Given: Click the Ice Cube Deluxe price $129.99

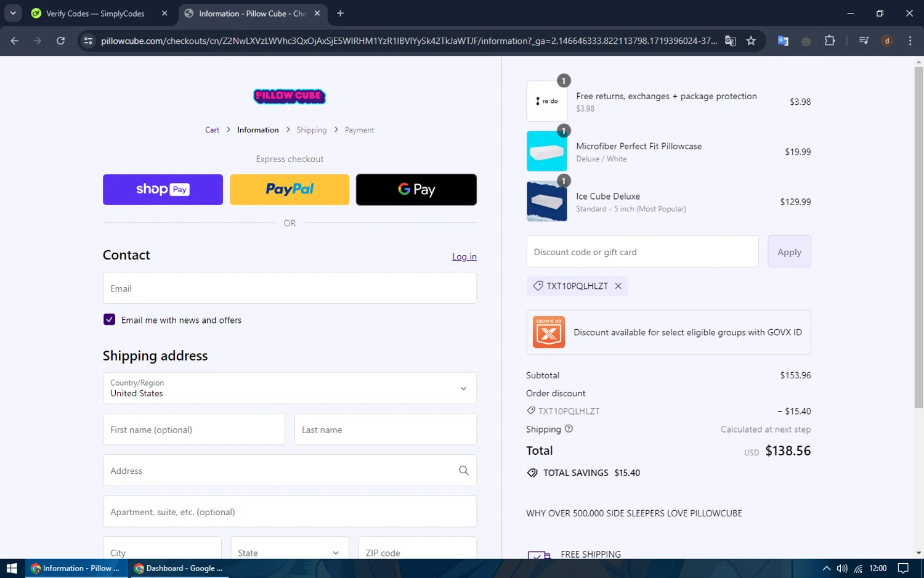Looking at the screenshot, I should [795, 201].
